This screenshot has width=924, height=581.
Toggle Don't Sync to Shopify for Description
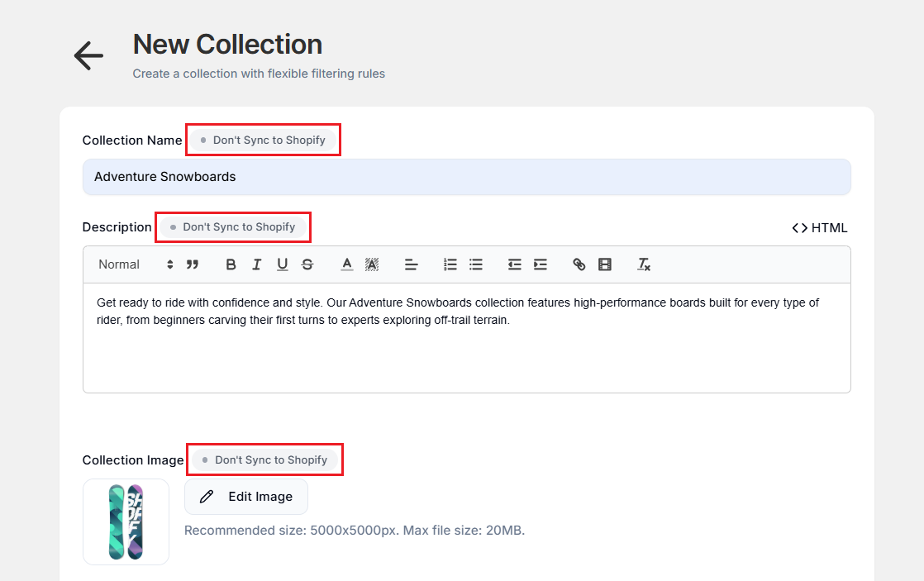click(x=232, y=226)
